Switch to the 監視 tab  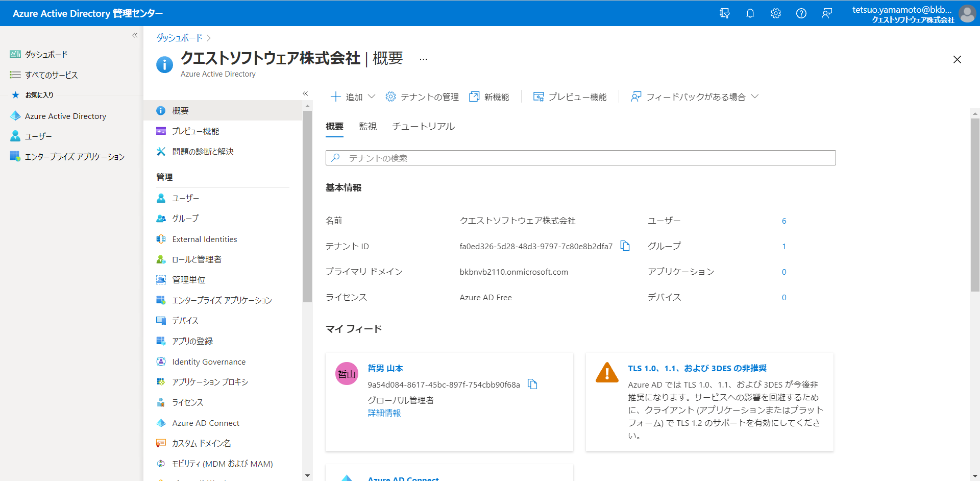click(x=367, y=126)
